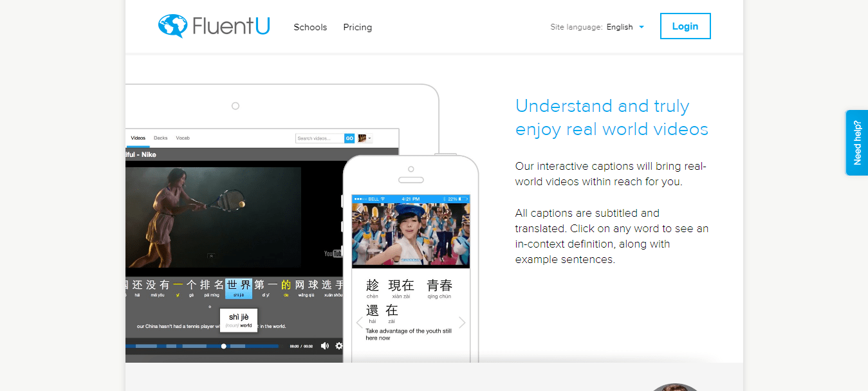This screenshot has height=391, width=868.
Task: Click "Take advantage of the youth" translation text
Action: pos(409,334)
